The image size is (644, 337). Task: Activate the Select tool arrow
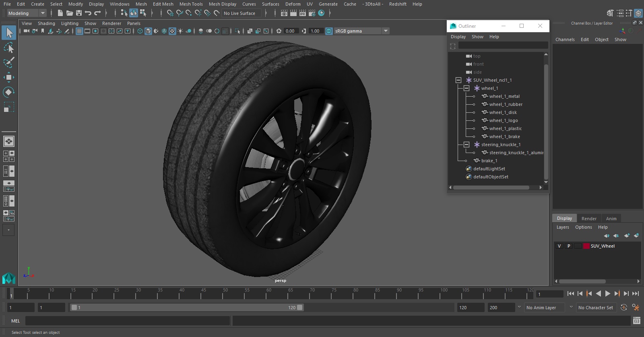pyautogui.click(x=9, y=33)
